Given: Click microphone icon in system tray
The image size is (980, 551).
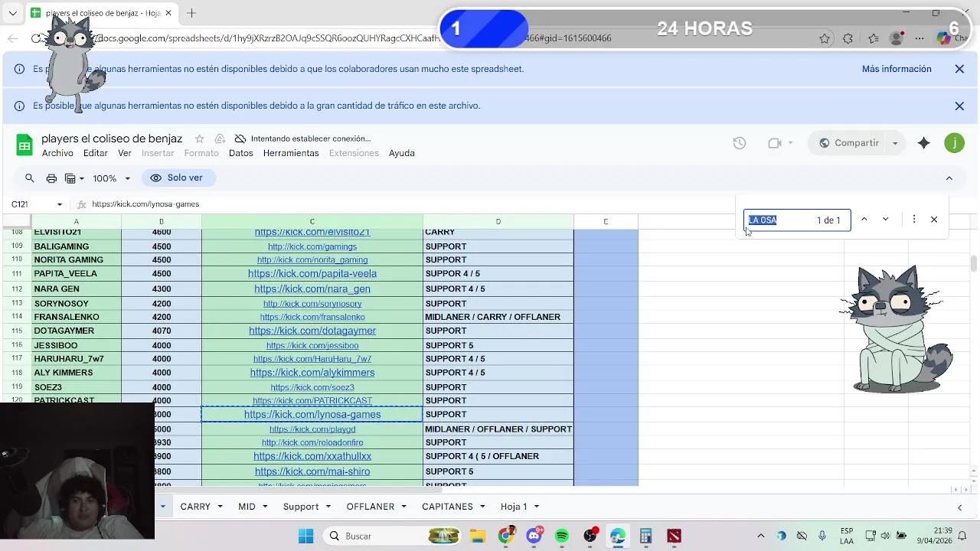Looking at the screenshot, I should pyautogui.click(x=822, y=536).
